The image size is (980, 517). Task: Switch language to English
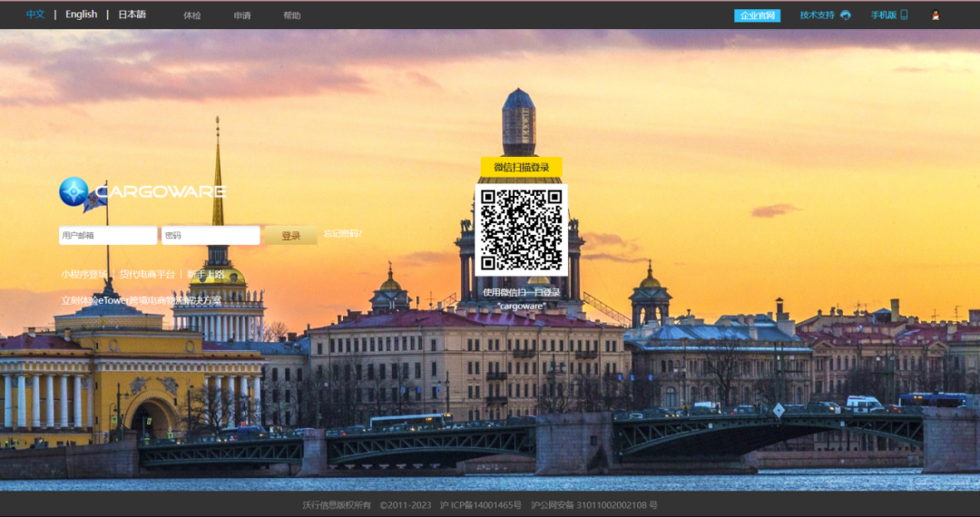[81, 15]
